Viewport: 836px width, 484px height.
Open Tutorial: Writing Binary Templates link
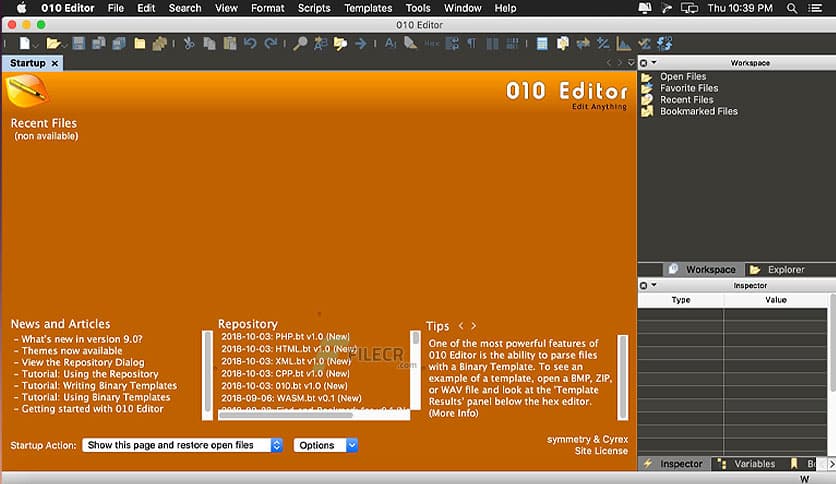pyautogui.click(x=99, y=385)
